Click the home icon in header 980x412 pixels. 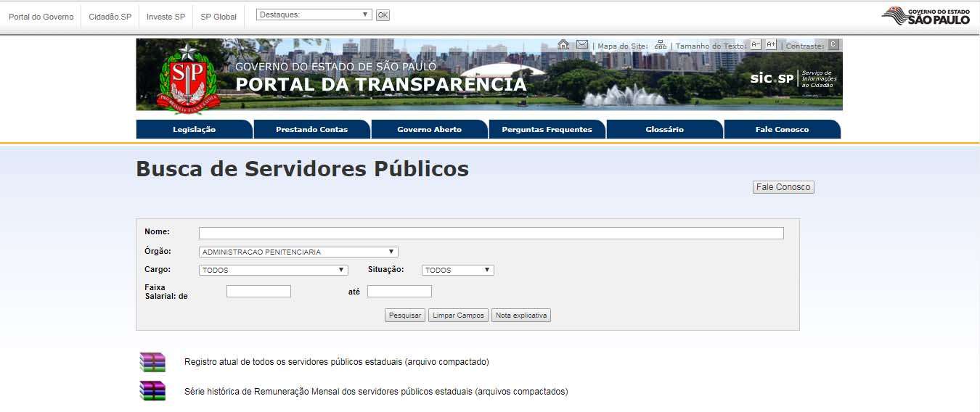tap(563, 45)
